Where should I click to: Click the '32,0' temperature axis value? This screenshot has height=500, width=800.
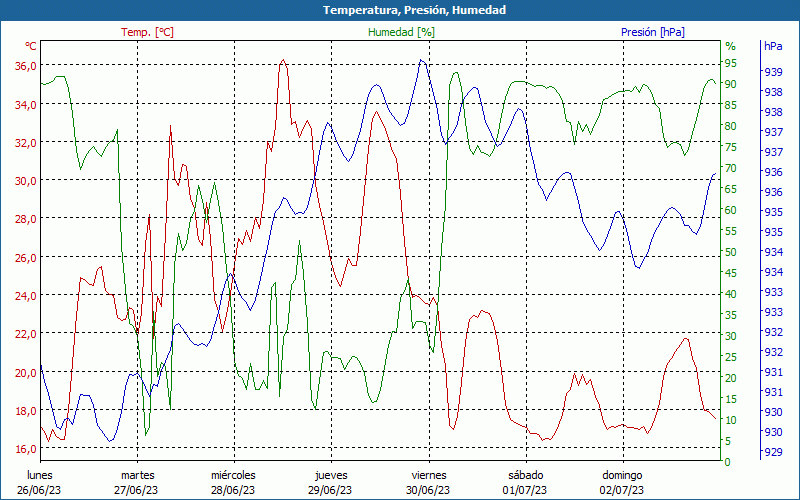point(26,143)
